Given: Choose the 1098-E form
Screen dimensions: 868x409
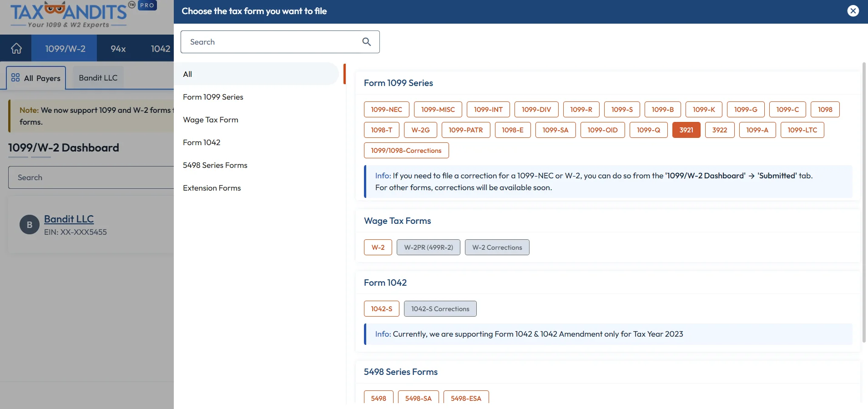Looking at the screenshot, I should (513, 130).
